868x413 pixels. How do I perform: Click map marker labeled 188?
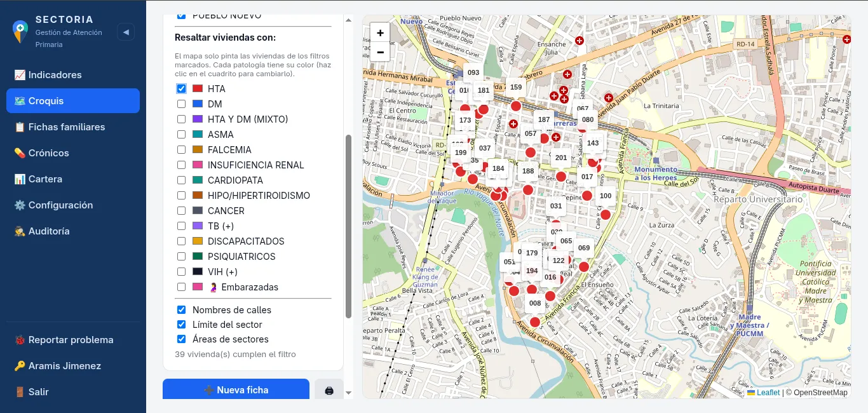528,172
